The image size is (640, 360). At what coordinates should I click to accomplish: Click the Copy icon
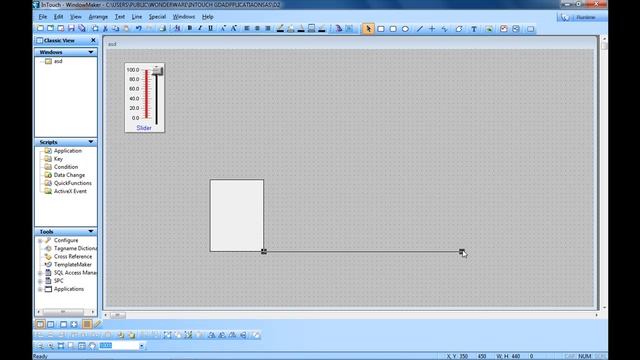[x=116, y=28]
